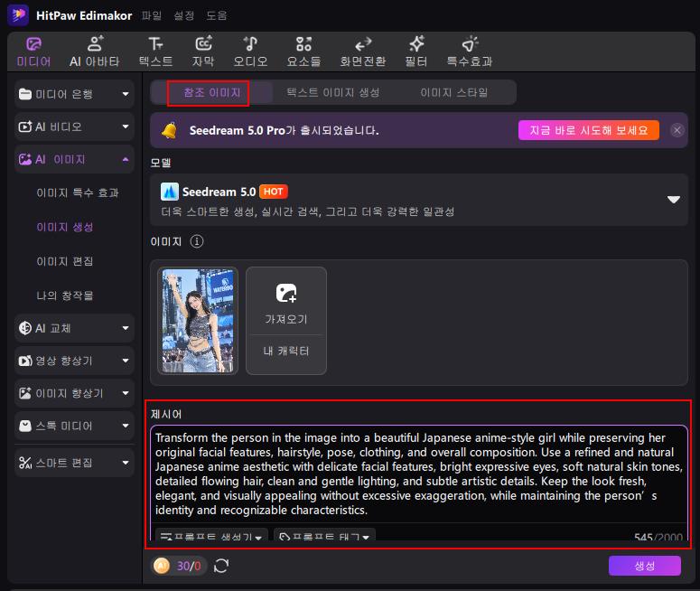Open the Seedream 5.0 model dropdown
Screen dimensions: 700x591
(x=419, y=200)
